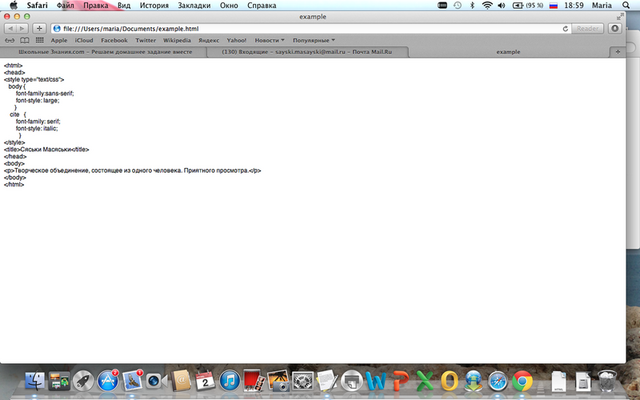Launch iTunes from the dock

229,381
